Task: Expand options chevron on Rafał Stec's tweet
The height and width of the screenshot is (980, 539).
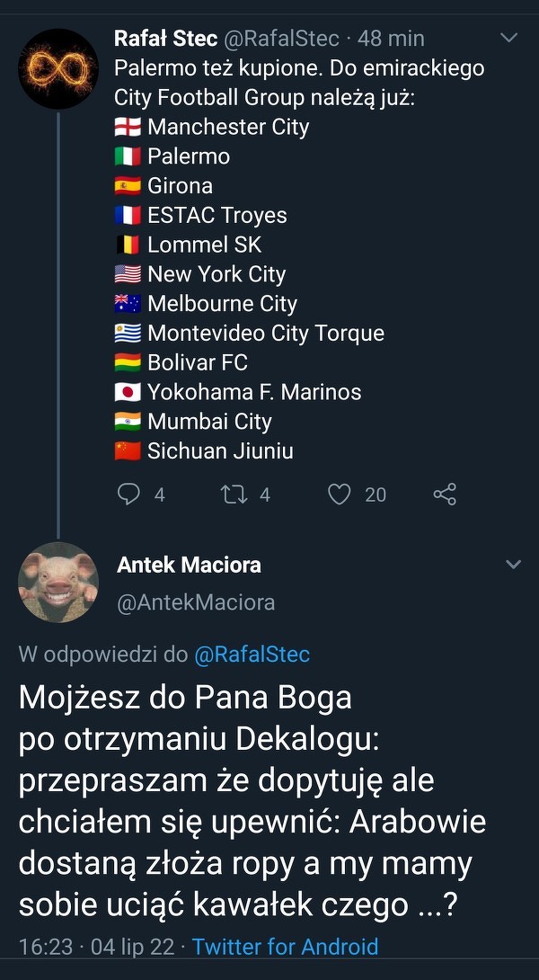Action: (x=508, y=38)
